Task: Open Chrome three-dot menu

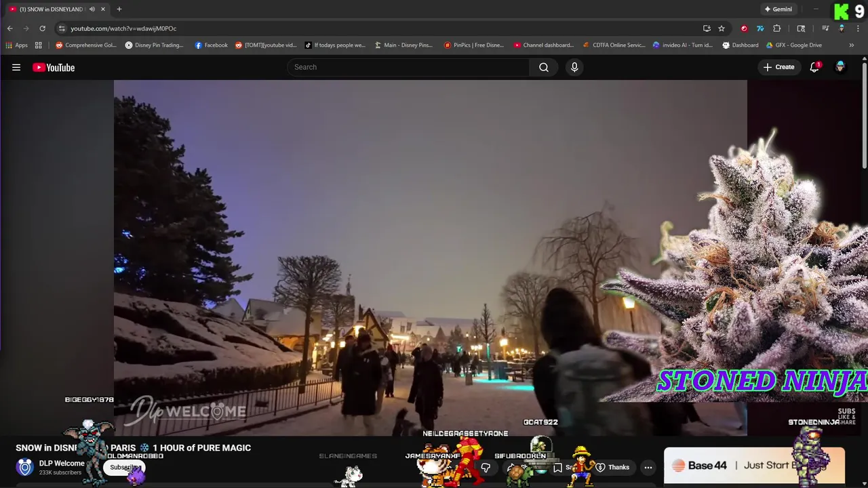Action: (858, 28)
